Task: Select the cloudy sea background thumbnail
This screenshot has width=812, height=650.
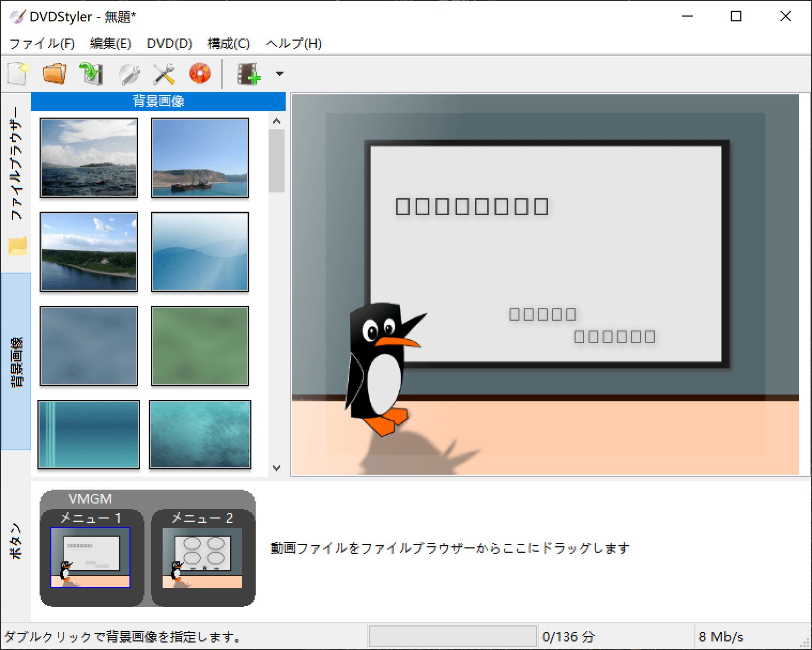Action: (x=89, y=158)
